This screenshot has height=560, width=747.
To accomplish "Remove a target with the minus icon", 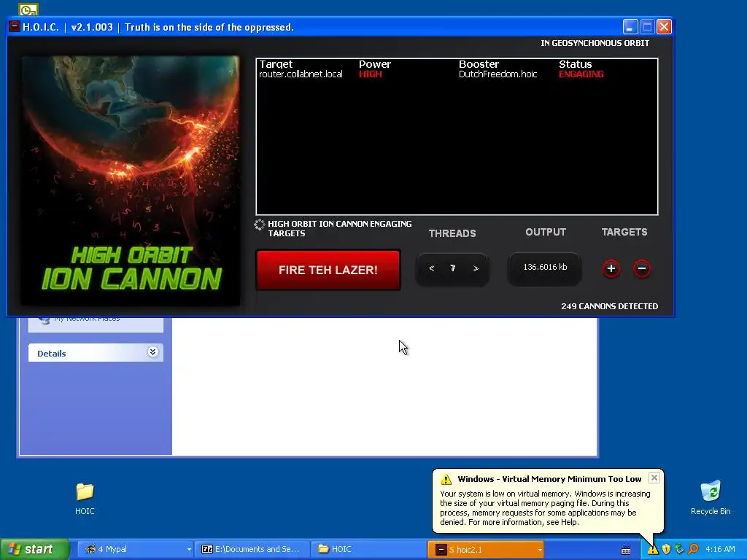I will click(642, 268).
